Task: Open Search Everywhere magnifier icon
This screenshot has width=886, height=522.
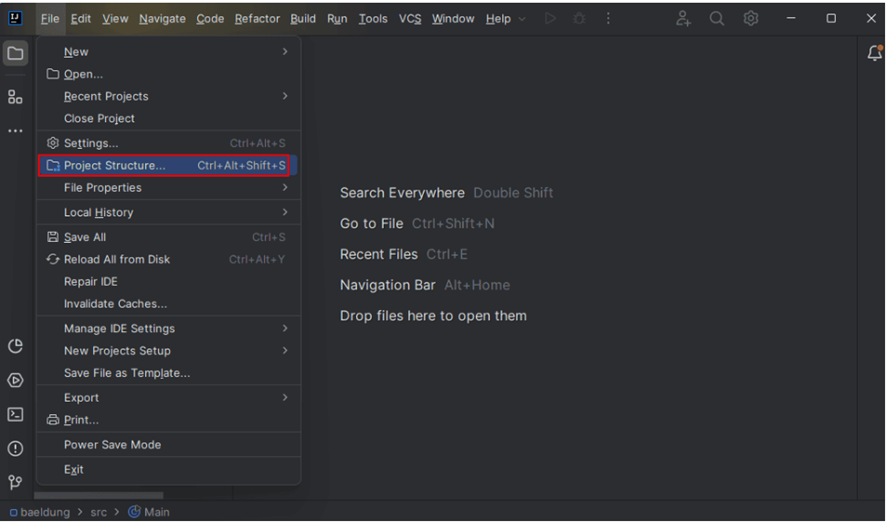Action: pyautogui.click(x=716, y=19)
